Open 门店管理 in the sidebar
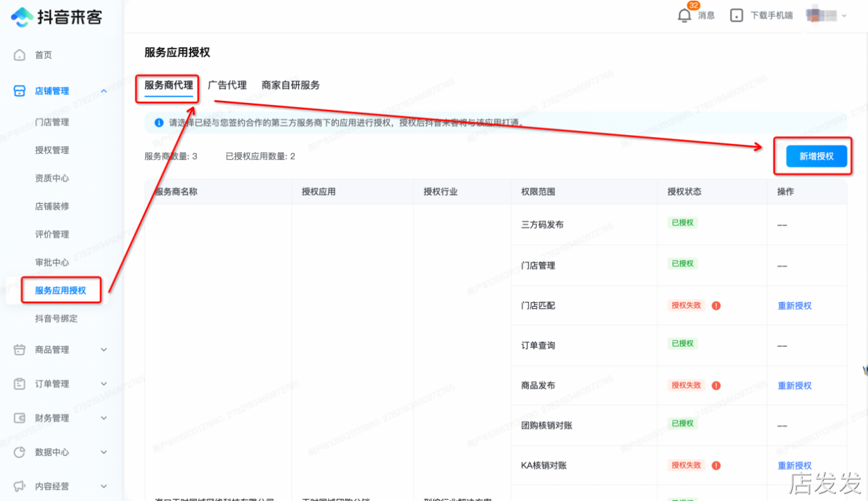Viewport: 868px width, 501px height. [52, 122]
